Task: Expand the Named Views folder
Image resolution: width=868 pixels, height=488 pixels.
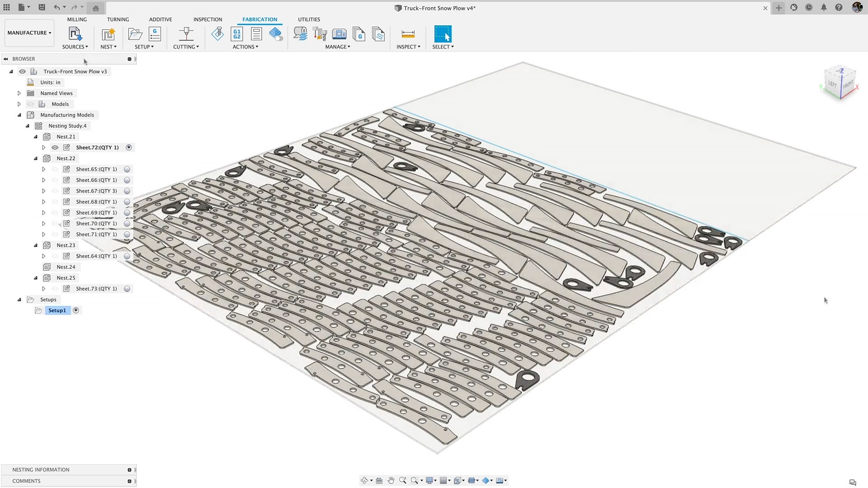Action: point(19,94)
